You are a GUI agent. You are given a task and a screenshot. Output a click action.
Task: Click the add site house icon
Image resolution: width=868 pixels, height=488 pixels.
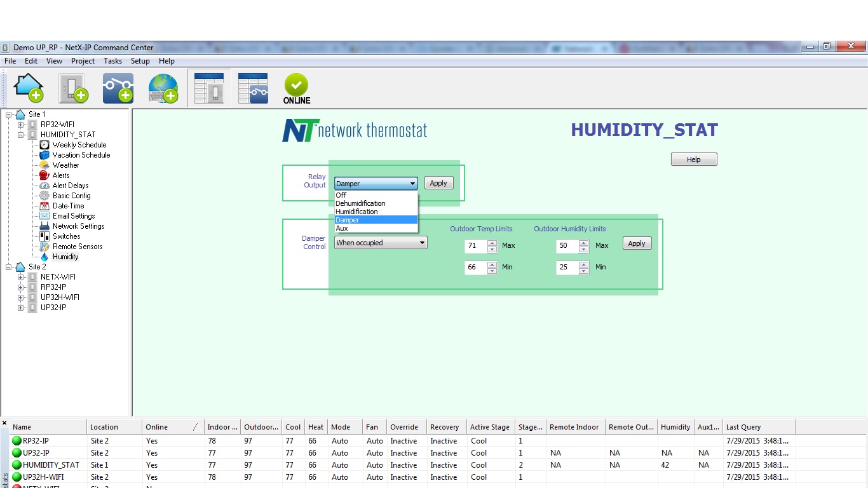click(x=29, y=88)
